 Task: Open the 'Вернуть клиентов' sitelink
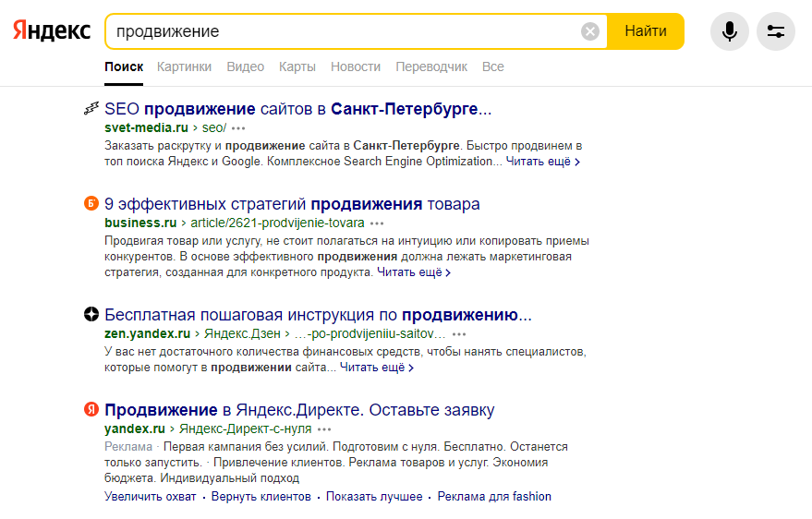(261, 497)
